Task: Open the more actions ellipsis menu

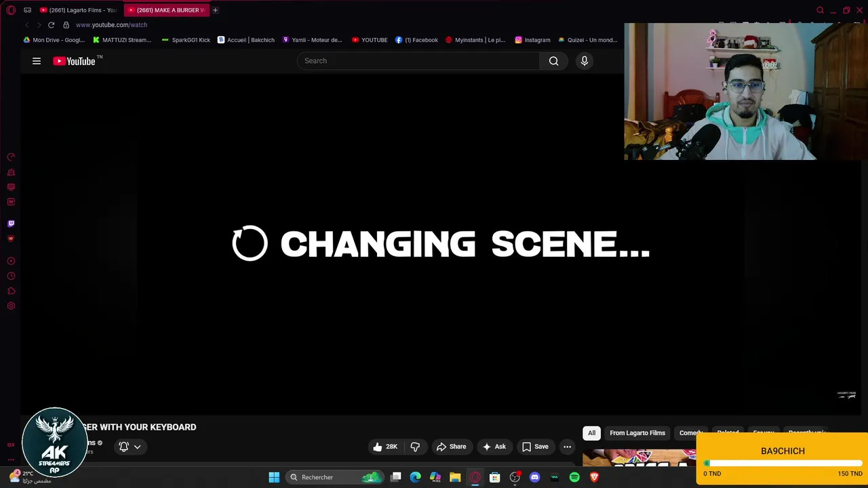Action: [568, 447]
